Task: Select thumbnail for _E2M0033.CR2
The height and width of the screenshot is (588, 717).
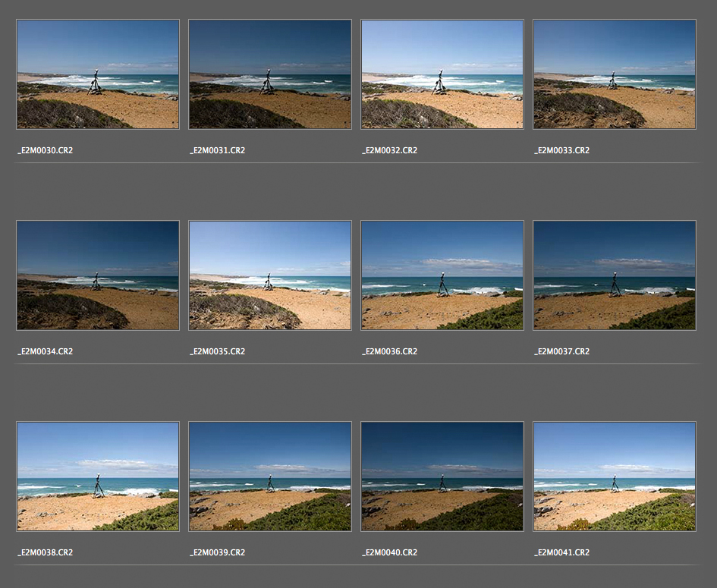Action: click(x=615, y=74)
